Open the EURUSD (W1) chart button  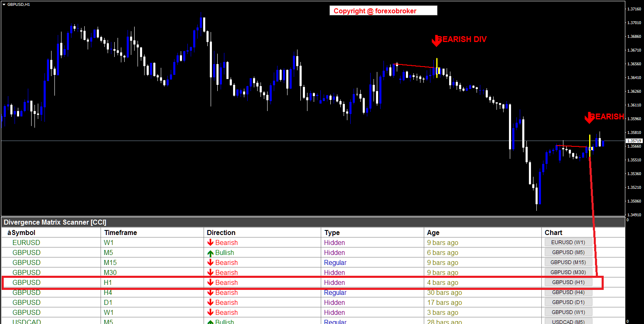point(568,242)
